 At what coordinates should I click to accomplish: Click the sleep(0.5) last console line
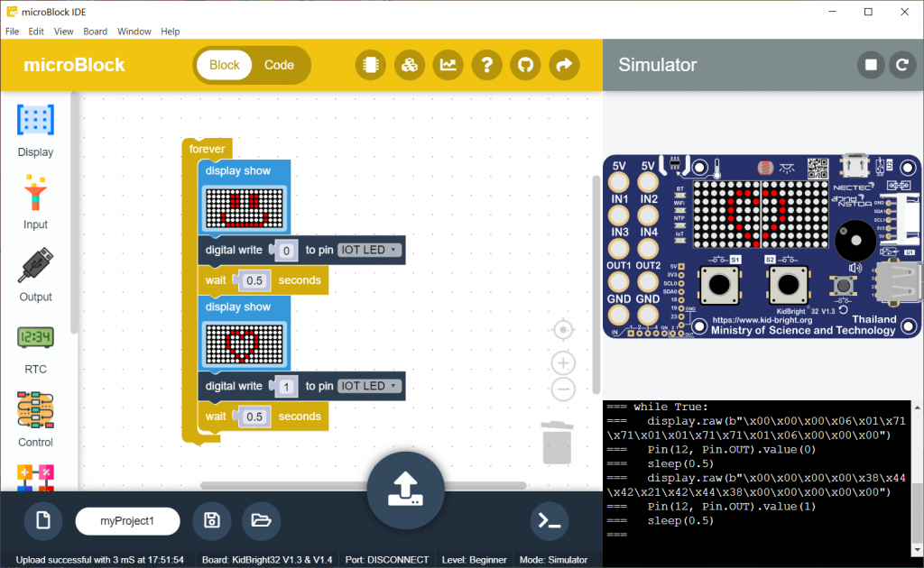680,520
